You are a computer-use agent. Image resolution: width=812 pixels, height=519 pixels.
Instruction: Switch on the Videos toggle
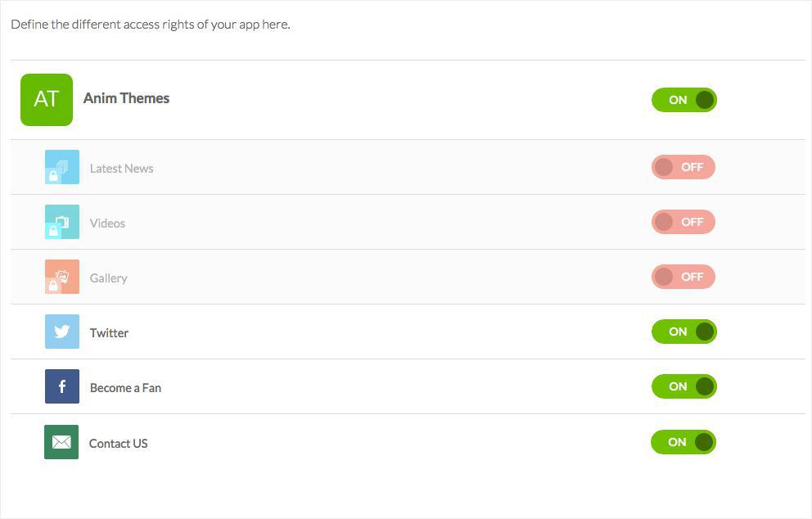[683, 222]
